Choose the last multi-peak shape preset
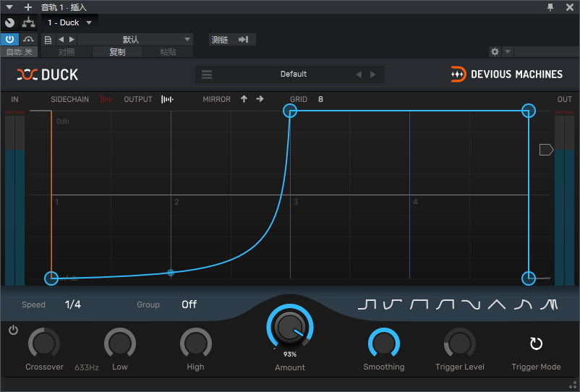 549,304
